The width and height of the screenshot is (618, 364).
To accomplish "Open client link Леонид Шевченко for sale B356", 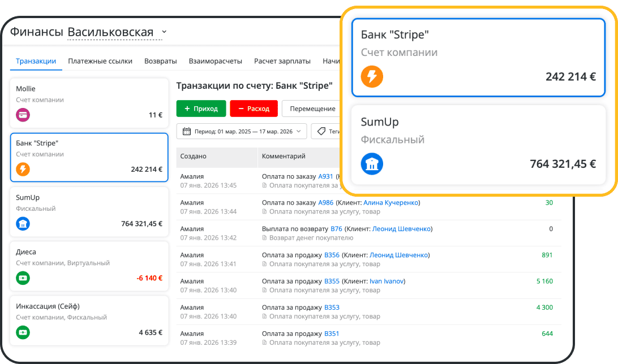I will point(400,255).
